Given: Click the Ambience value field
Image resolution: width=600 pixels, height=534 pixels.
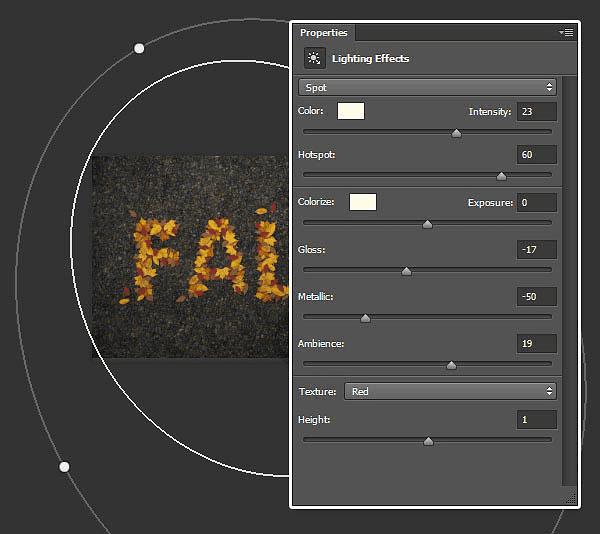Looking at the screenshot, I should coord(536,344).
